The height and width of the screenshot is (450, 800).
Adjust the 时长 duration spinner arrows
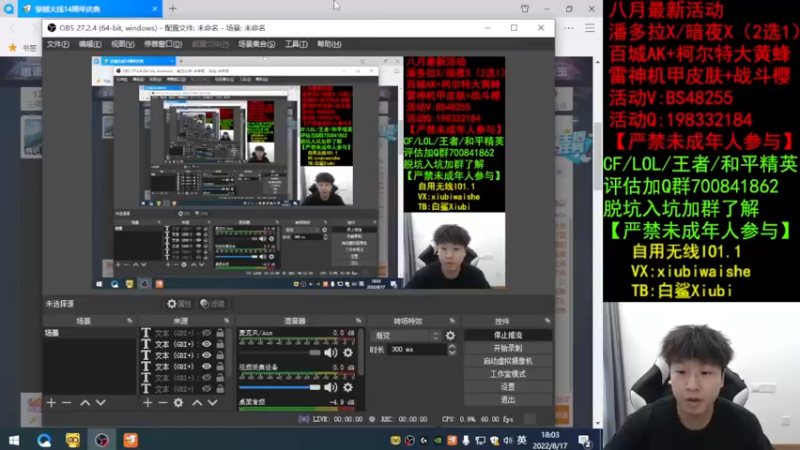452,349
